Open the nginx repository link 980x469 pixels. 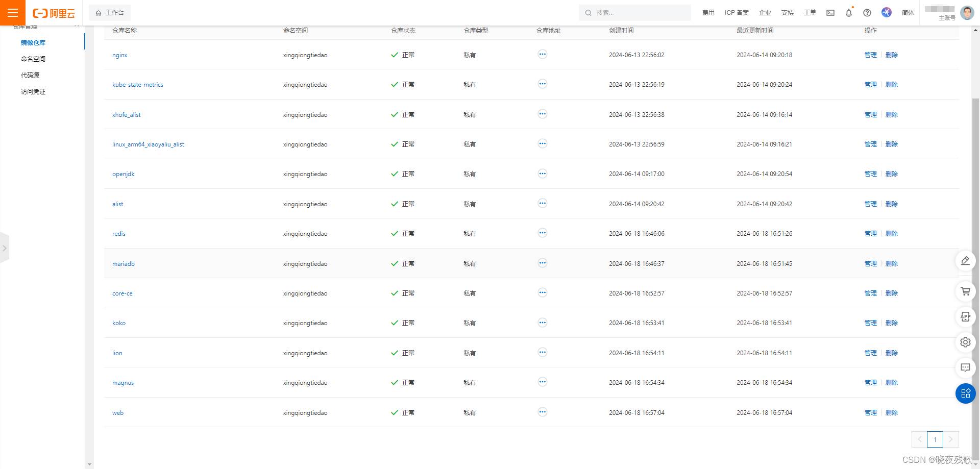click(120, 55)
